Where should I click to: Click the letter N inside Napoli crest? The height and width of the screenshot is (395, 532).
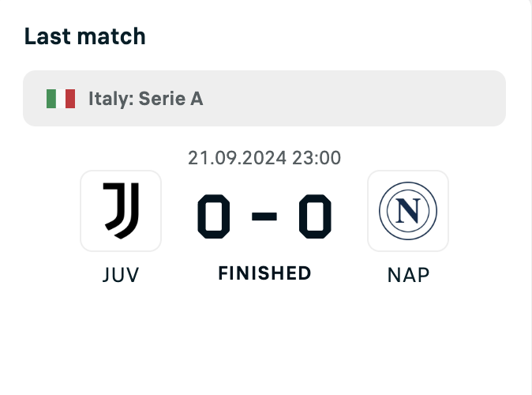point(408,211)
